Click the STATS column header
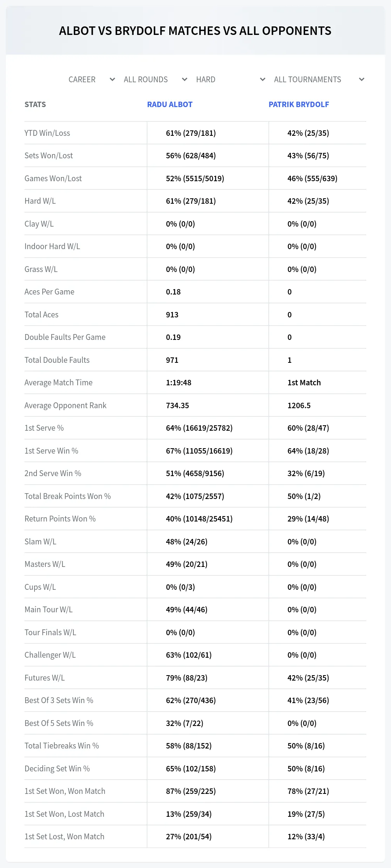 point(35,104)
